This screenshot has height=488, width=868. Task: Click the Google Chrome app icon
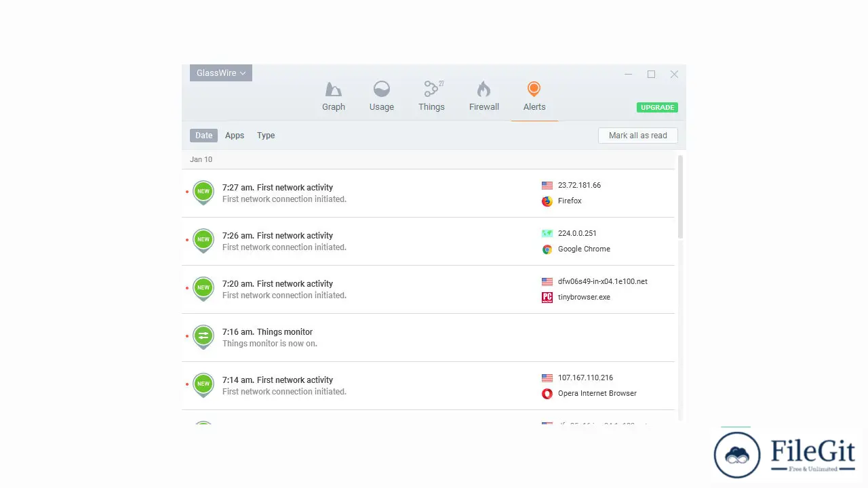pyautogui.click(x=547, y=249)
